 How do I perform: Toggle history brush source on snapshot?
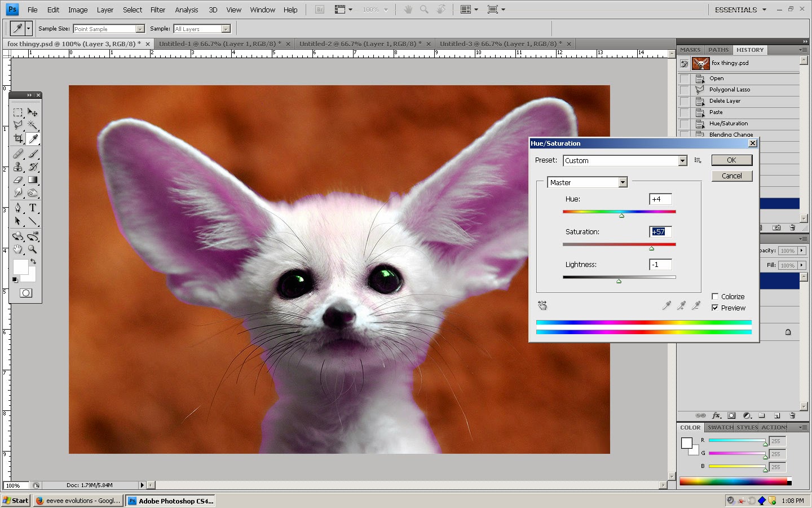pyautogui.click(x=684, y=63)
